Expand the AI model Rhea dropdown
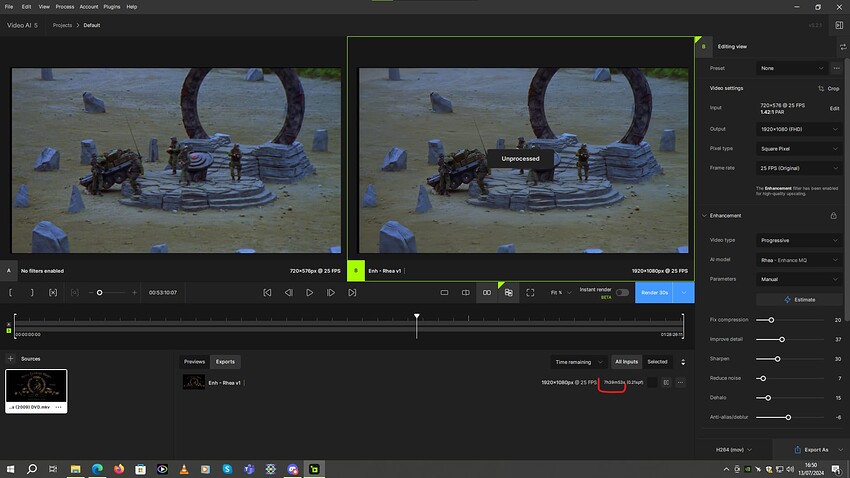Image resolution: width=850 pixels, height=478 pixels. coord(799,260)
